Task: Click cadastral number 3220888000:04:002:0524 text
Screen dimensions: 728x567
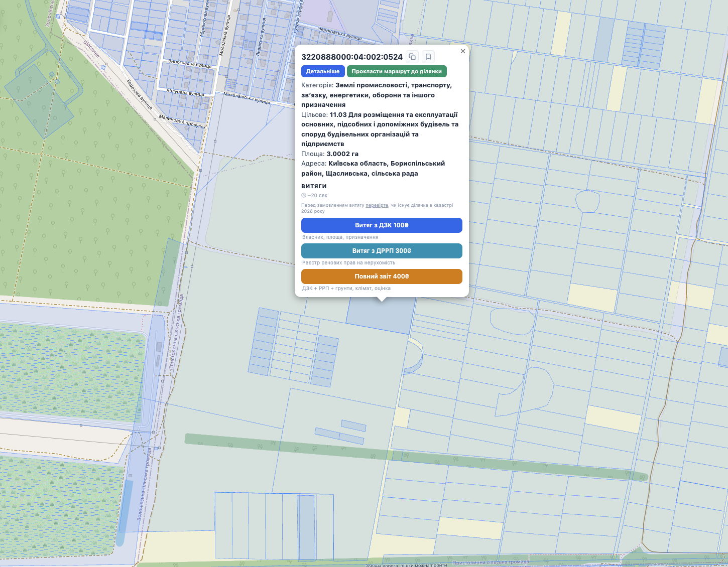Action: tap(352, 57)
